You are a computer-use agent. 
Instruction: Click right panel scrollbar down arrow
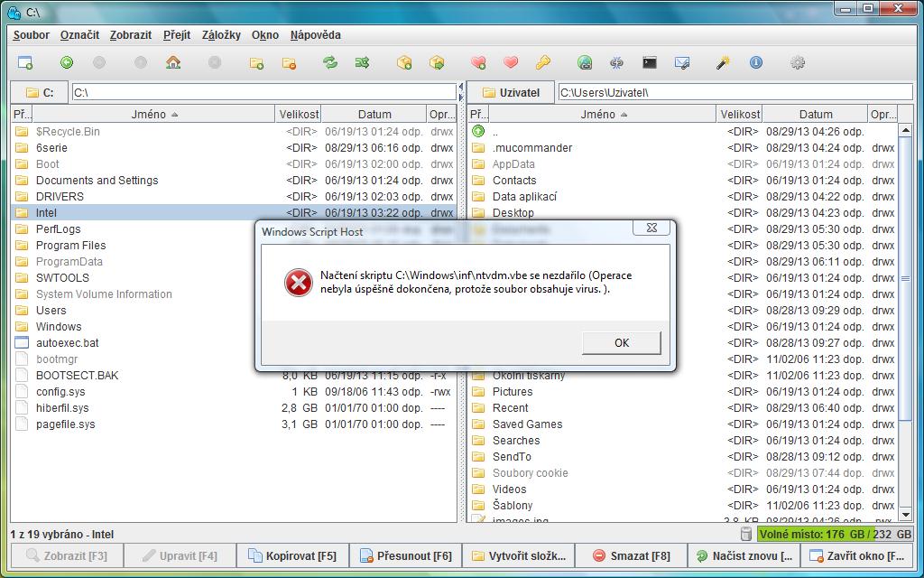coord(906,515)
